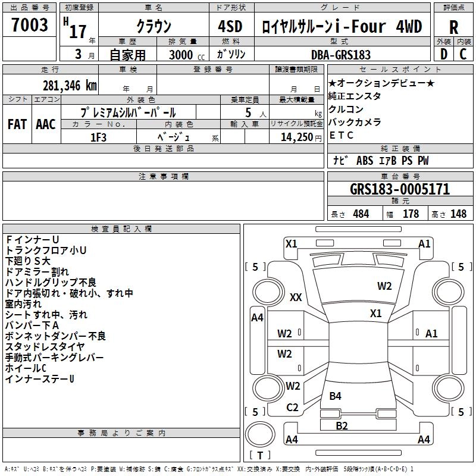476x476 pixels.
Task: Click the chassis number GRS183-0005171
Action: click(400, 190)
